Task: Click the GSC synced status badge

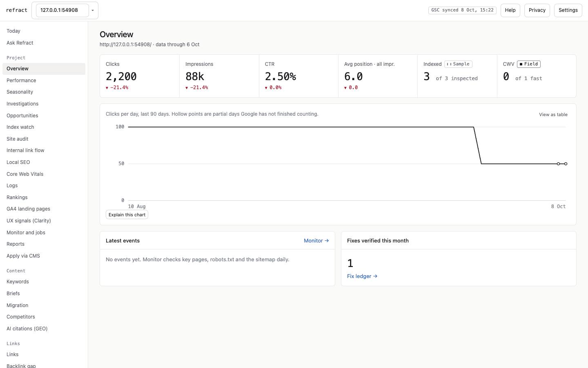Action: 462,10
